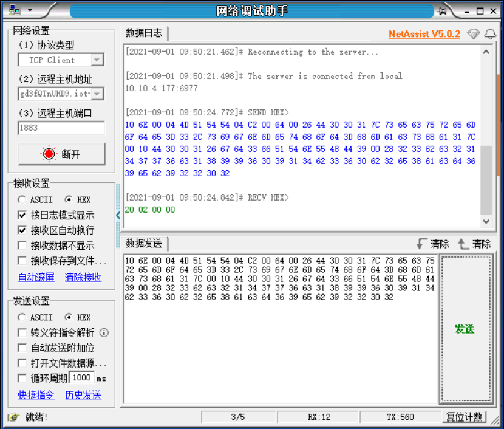
Task: Click the remote port field 1883
Action: click(61, 128)
